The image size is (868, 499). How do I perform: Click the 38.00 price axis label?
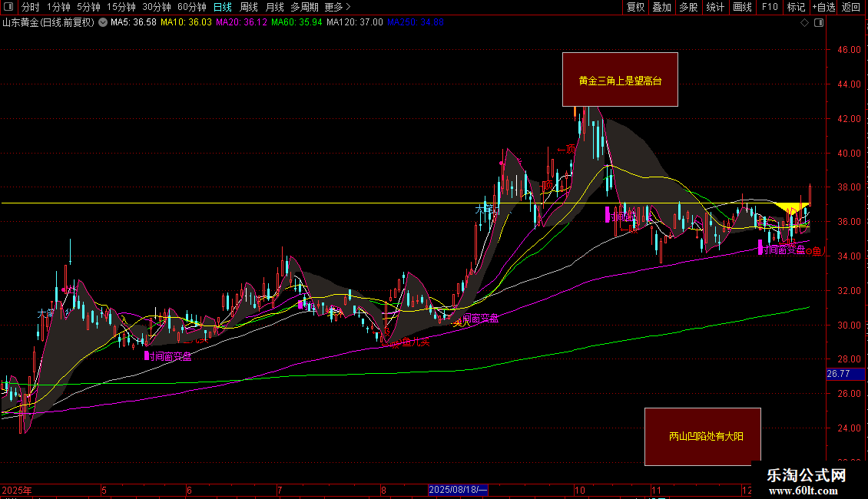point(849,187)
